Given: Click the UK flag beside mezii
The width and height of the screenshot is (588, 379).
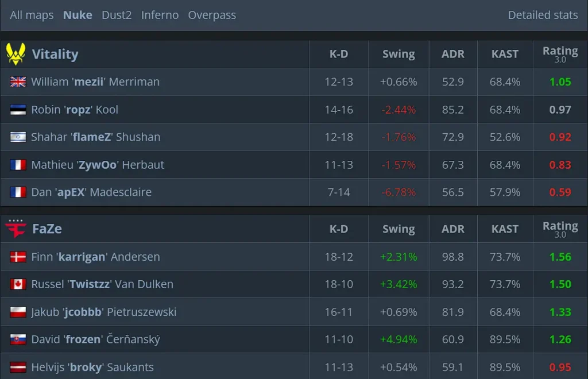Looking at the screenshot, I should point(18,82).
